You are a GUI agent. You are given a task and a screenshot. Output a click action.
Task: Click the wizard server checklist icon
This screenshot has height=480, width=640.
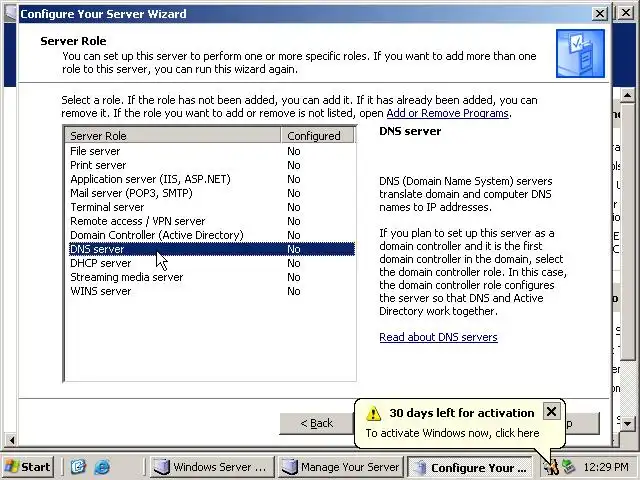coord(580,53)
